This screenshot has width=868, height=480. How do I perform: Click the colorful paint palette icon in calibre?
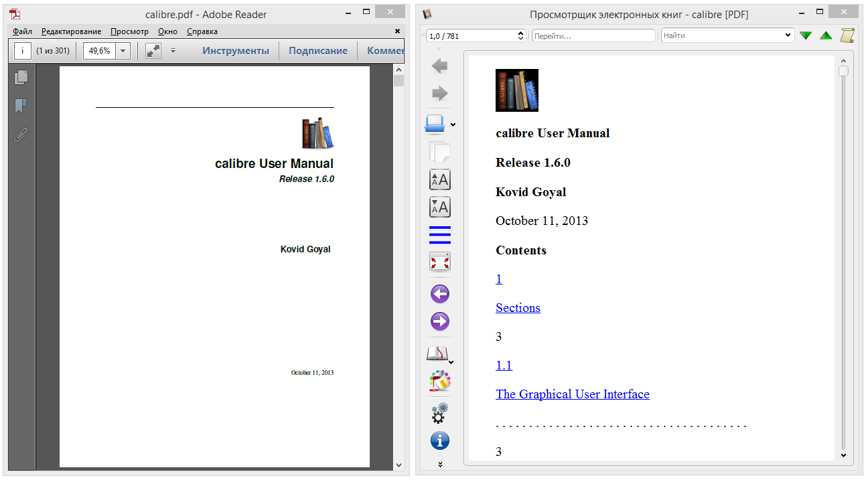[x=439, y=381]
